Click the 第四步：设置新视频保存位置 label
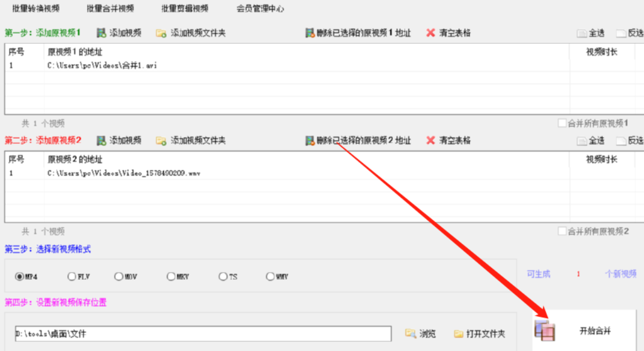Screen dimensions: 644x351 pyautogui.click(x=56, y=303)
